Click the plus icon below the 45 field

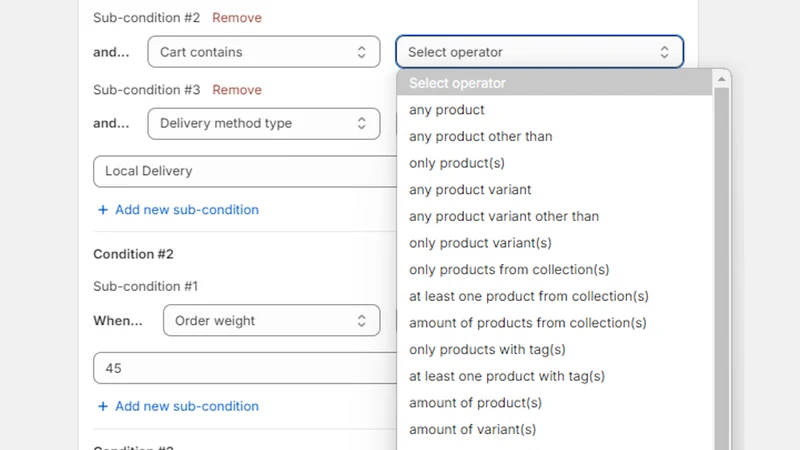[103, 406]
